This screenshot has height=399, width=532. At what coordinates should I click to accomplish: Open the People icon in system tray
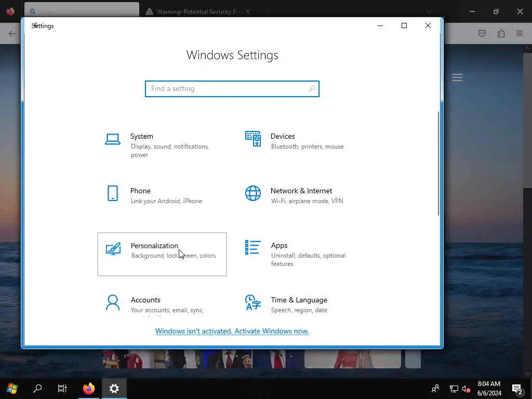435,389
